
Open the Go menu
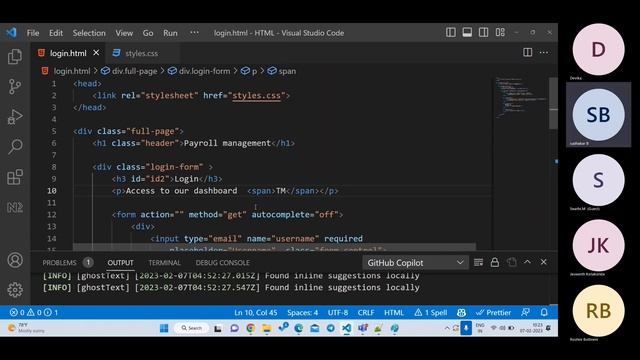point(148,33)
